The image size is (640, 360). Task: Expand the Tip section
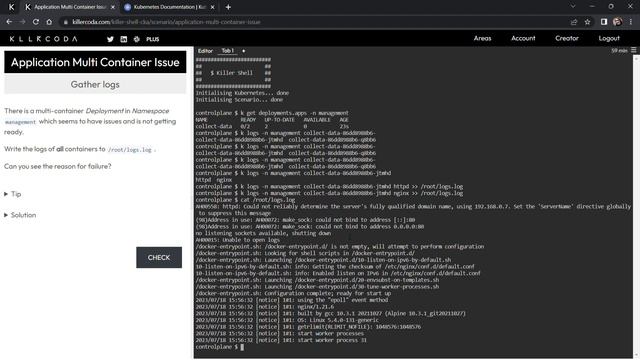pyautogui.click(x=13, y=194)
